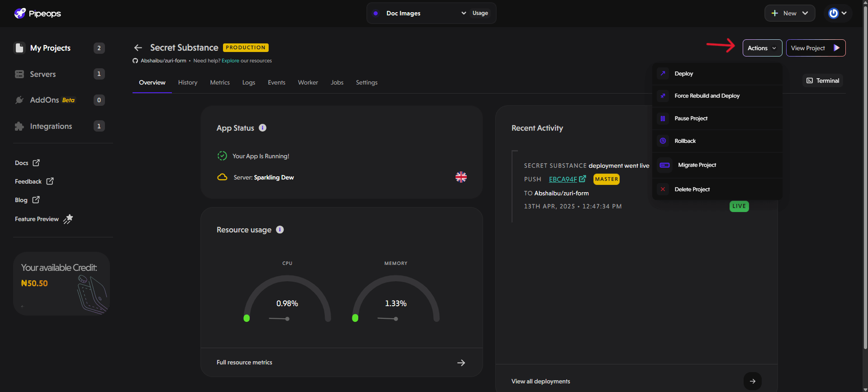Screen dimensions: 868x392
Task: Click the Abshaibu/zuri-form repository name
Action: point(163,61)
